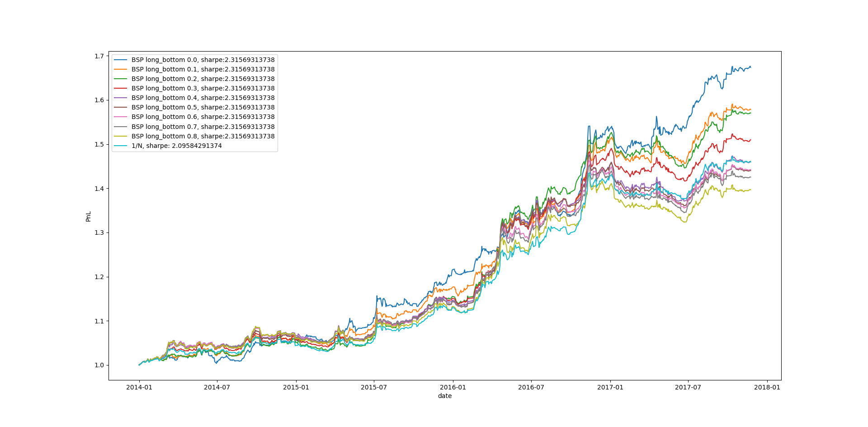Click y-axis tick label 1.4

tap(99, 189)
